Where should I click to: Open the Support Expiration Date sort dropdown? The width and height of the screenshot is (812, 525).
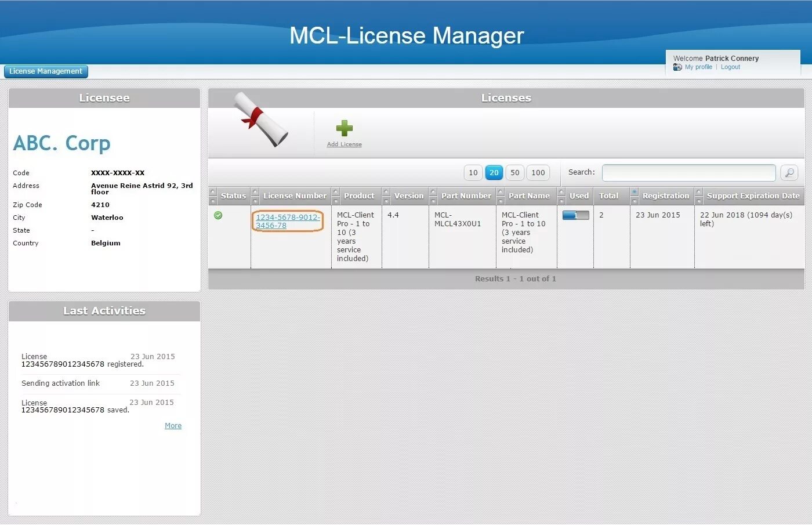pos(699,195)
